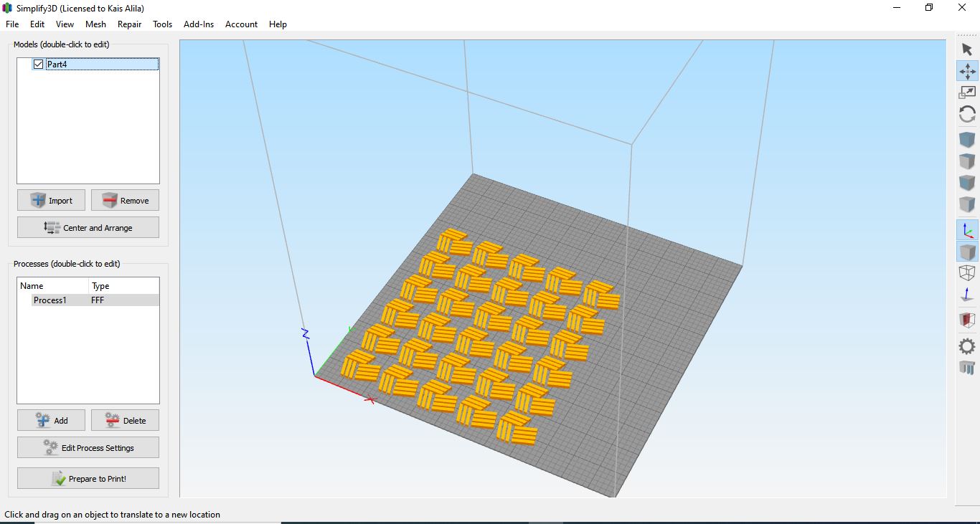Click the Remove model button

[125, 200]
